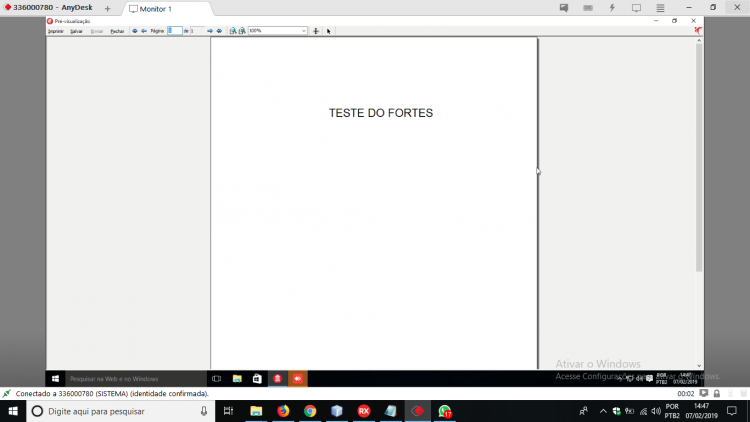Open the AnyDesk actions lightning icon

click(x=612, y=8)
